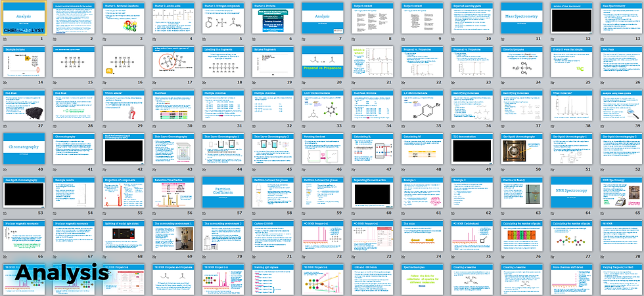644x296 pixels.
Task: Click the animation star under slide 6
Action: (254, 39)
